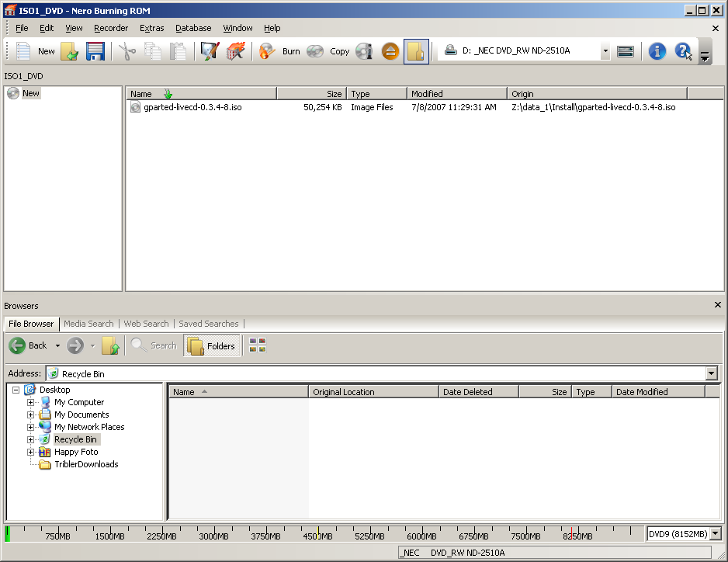Open the DVD9 (8152MB) disc size dropdown

(716, 534)
